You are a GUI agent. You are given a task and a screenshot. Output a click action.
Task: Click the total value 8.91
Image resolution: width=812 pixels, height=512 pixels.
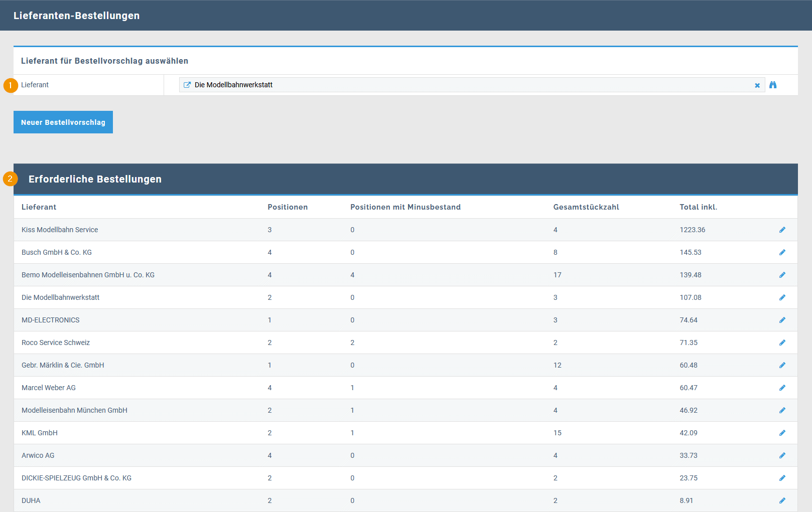click(687, 500)
